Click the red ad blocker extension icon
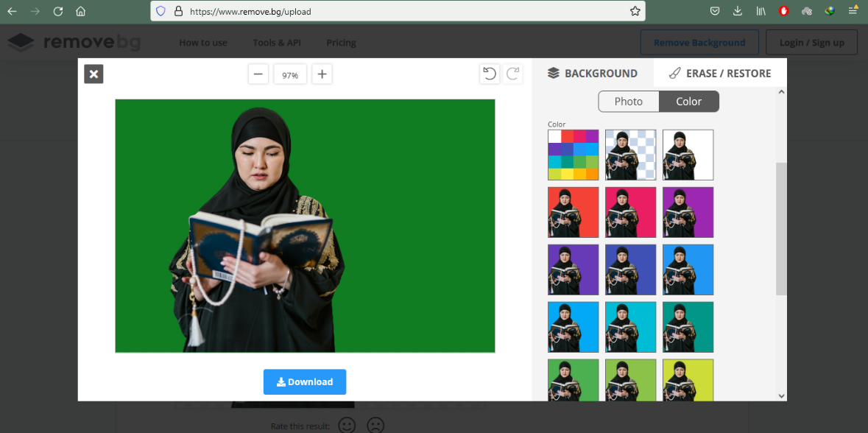This screenshot has height=433, width=868. coord(783,11)
